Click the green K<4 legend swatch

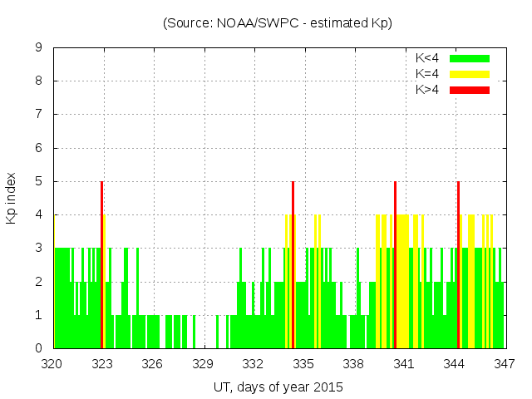pos(470,58)
